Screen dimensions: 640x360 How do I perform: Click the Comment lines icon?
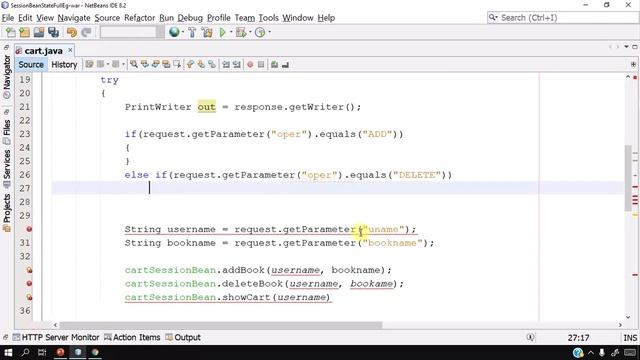click(274, 64)
